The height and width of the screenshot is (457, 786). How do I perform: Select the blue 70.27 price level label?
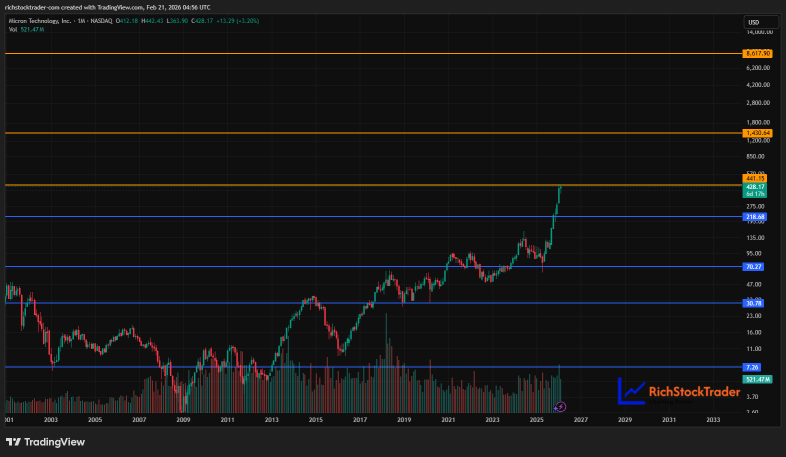coord(753,267)
